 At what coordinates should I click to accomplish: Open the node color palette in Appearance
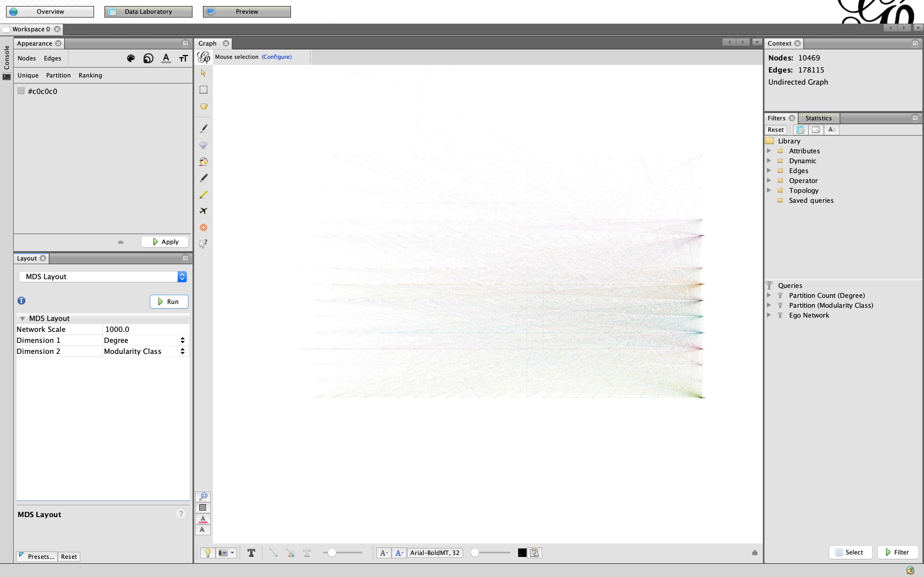tap(131, 58)
